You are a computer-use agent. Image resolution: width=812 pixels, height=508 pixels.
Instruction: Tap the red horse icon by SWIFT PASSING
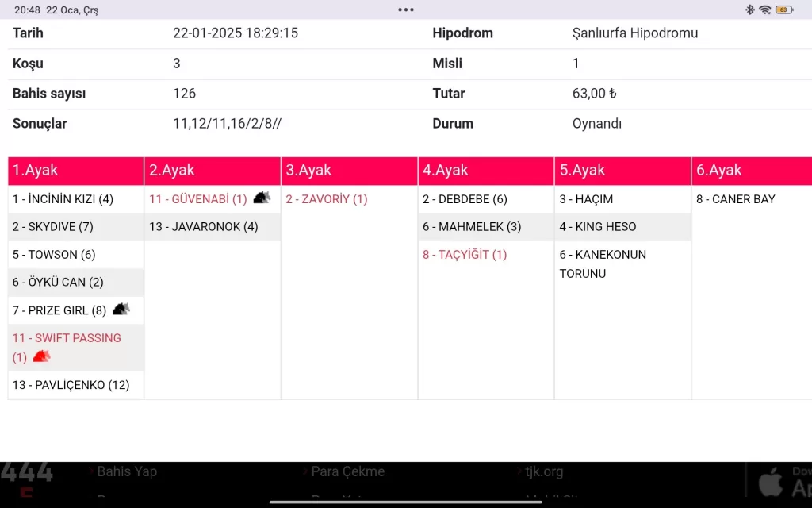41,357
